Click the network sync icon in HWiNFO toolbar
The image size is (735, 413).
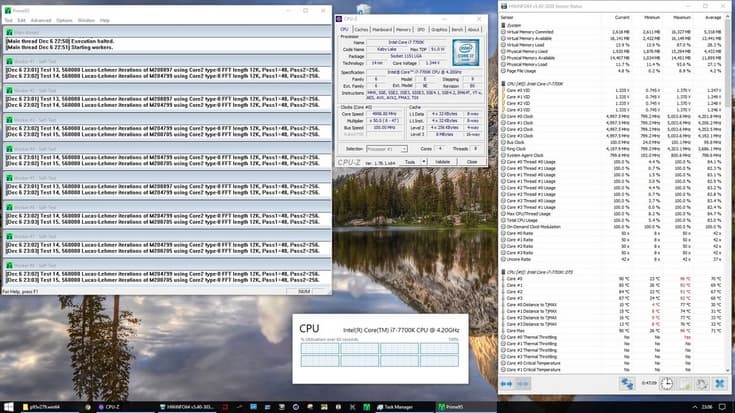click(627, 384)
